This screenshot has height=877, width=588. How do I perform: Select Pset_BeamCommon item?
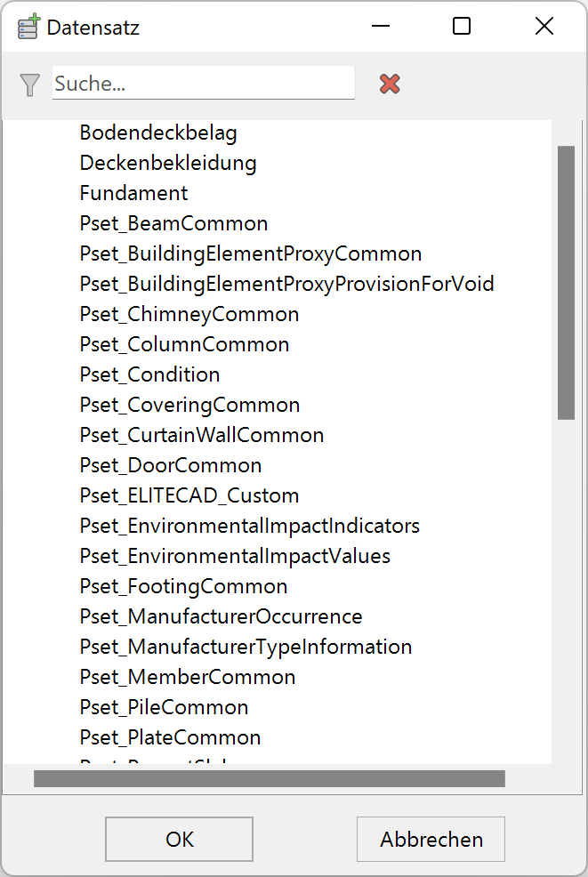(x=173, y=224)
